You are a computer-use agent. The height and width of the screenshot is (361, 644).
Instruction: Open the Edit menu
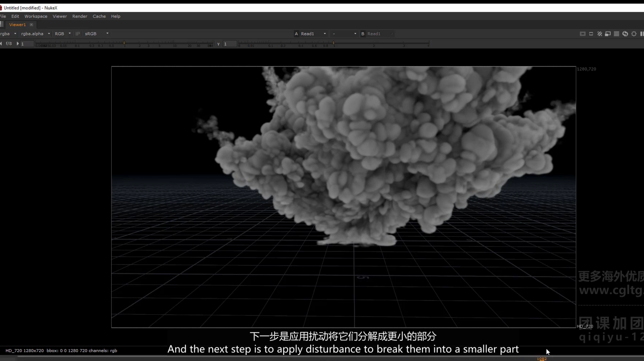pyautogui.click(x=15, y=16)
